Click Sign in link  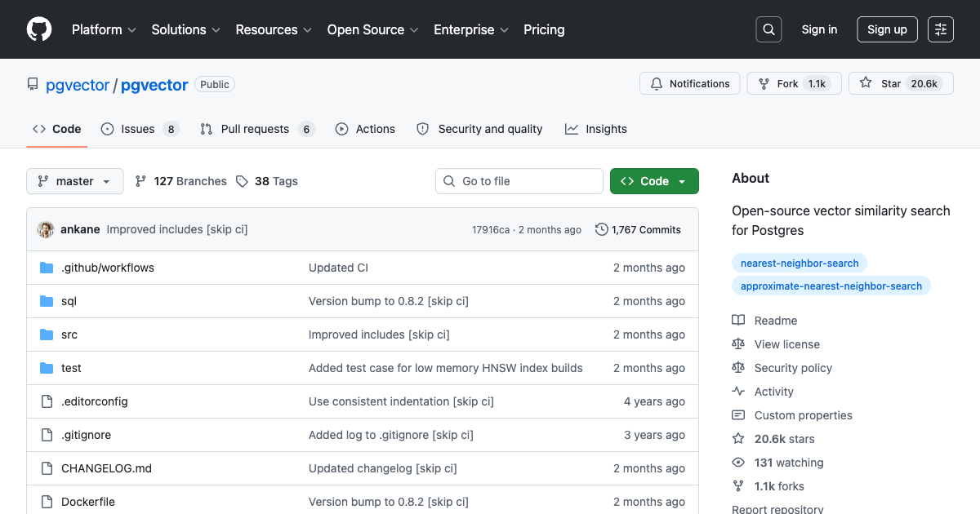click(x=819, y=29)
